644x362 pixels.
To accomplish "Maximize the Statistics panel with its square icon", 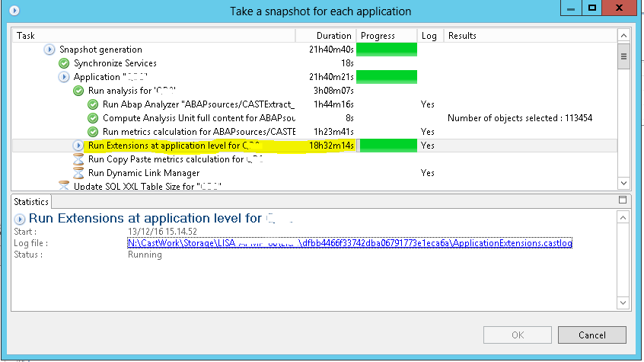I will pos(623,200).
